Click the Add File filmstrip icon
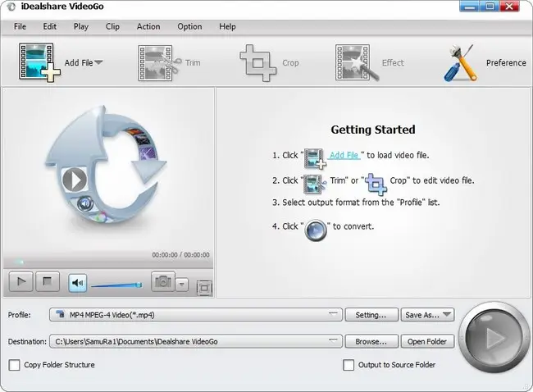 coord(39,62)
